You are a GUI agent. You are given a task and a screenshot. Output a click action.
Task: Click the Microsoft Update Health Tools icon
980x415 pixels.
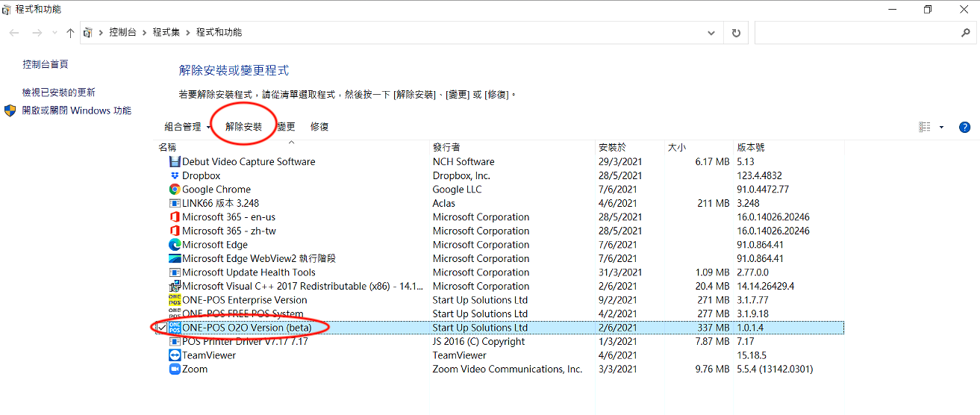click(175, 272)
